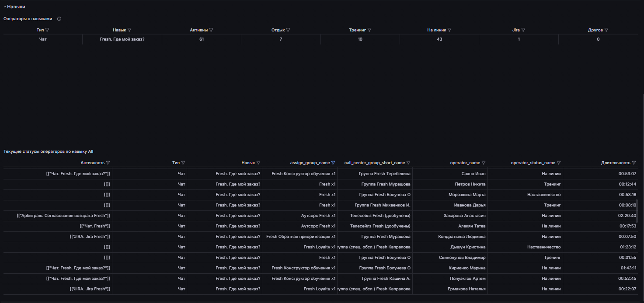Screen dimensions: 644x303
Task: Click Группа Fresh Теребекина cell
Action: 385,174
